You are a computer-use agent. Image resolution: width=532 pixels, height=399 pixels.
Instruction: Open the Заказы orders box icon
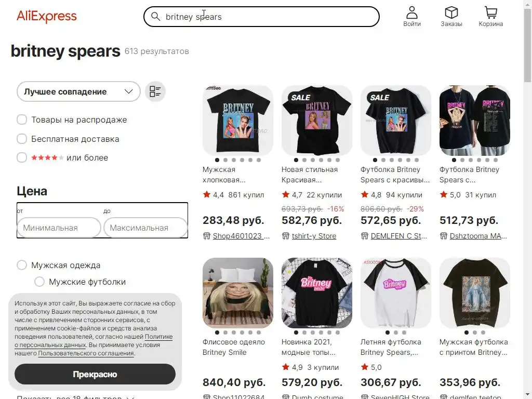(451, 12)
